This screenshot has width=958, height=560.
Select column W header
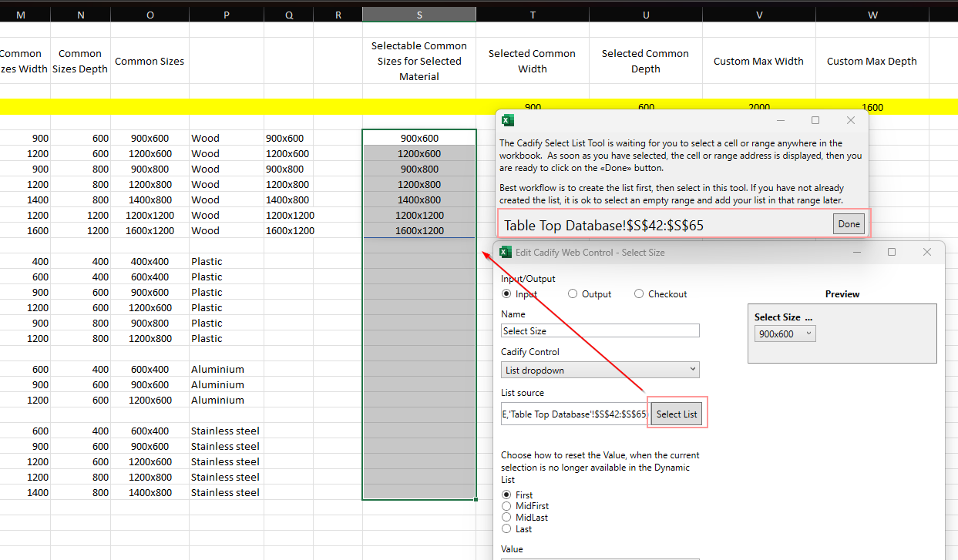[x=872, y=15]
